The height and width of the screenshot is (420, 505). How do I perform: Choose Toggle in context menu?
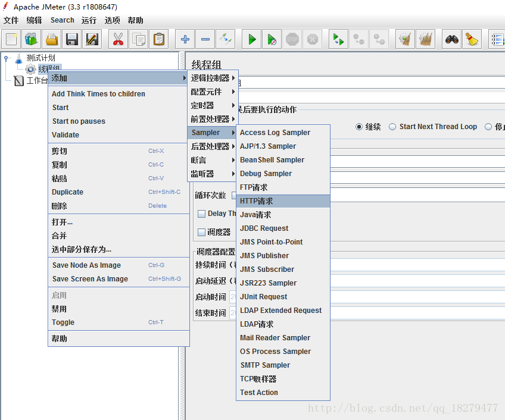pyautogui.click(x=119, y=322)
